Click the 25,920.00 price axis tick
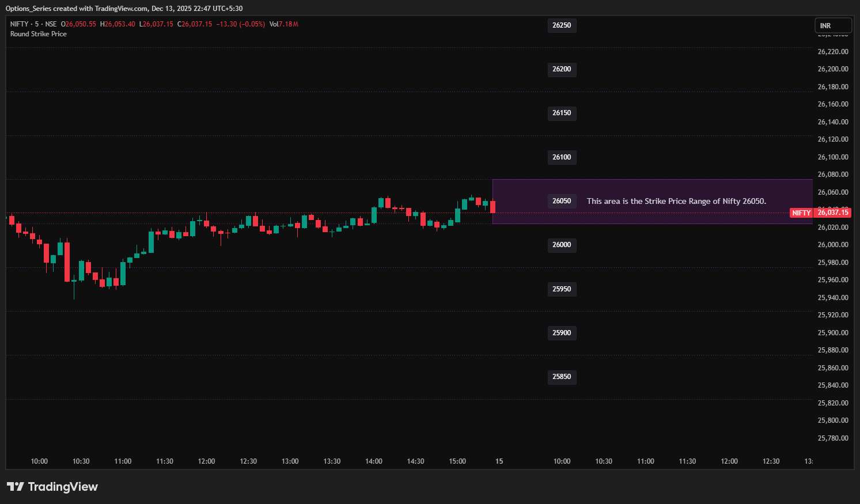Viewport: 860px width, 504px height. pyautogui.click(x=833, y=315)
